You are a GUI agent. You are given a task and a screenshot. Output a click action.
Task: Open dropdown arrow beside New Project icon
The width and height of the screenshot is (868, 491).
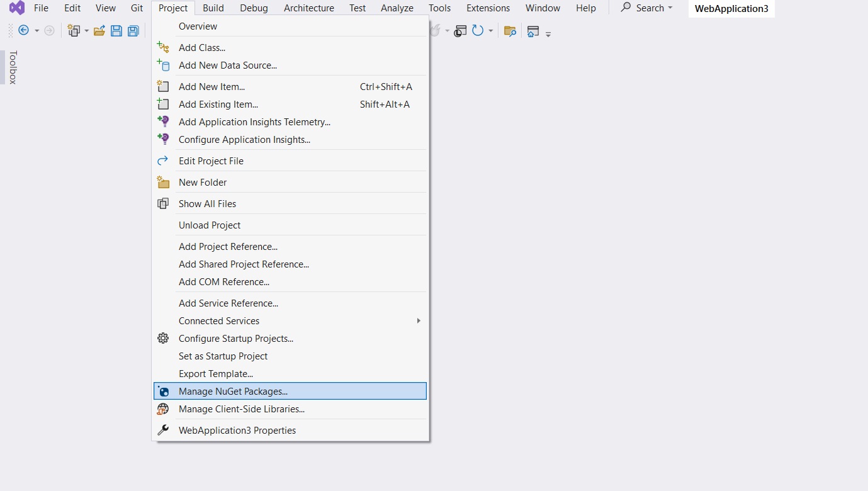click(87, 31)
